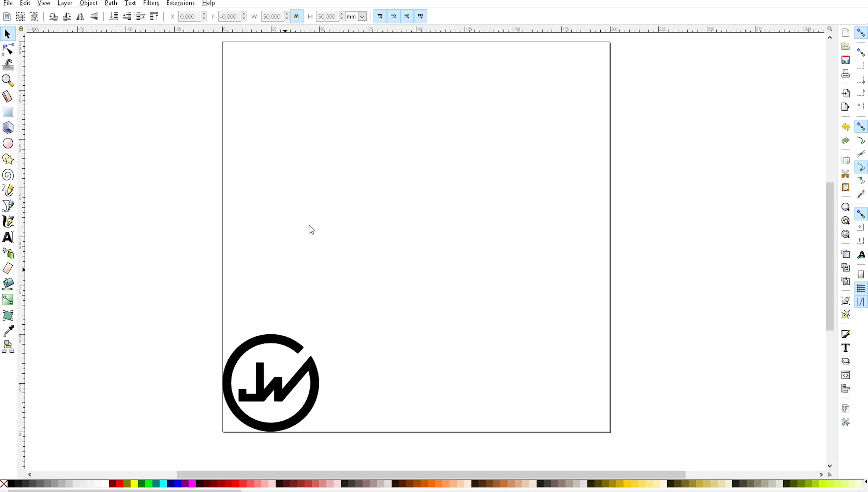
Task: Select the Pencil freehand tool
Action: pyautogui.click(x=7, y=190)
